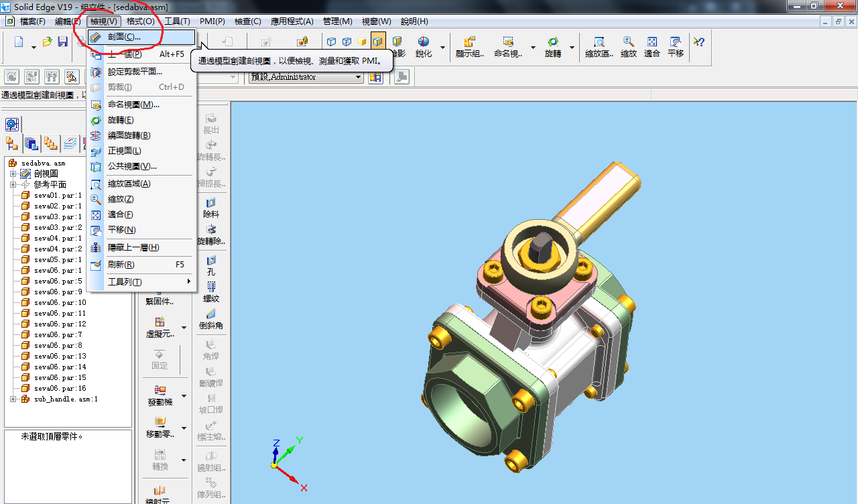This screenshot has height=504, width=858.
Task: Click the first select tool icon in second toolbar
Action: point(11,76)
